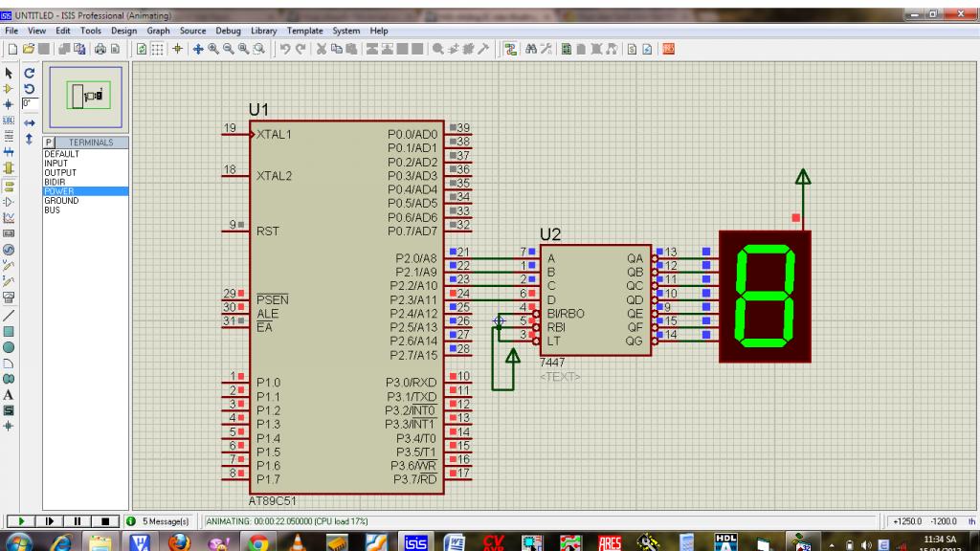980x551 pixels.
Task: Select the 2D circle graphics tool
Action: coord(9,346)
